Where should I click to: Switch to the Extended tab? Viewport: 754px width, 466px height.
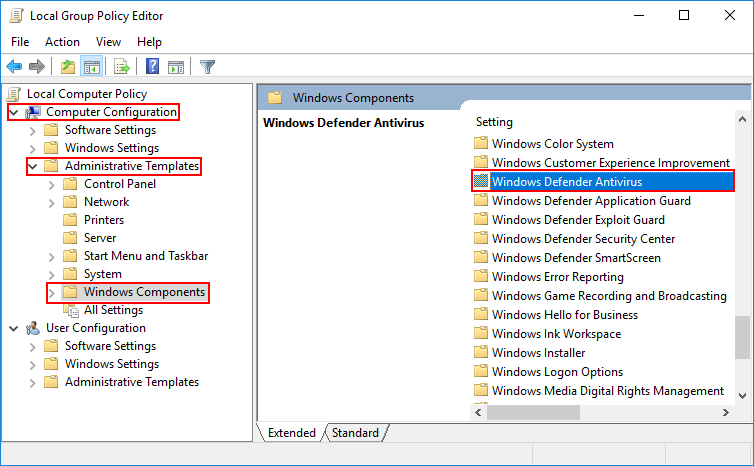tap(291, 433)
